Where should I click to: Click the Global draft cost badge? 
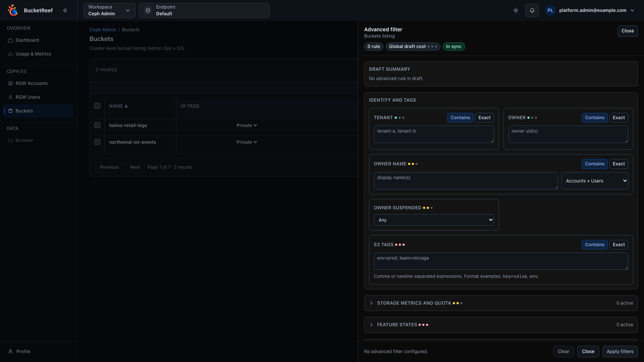click(413, 47)
